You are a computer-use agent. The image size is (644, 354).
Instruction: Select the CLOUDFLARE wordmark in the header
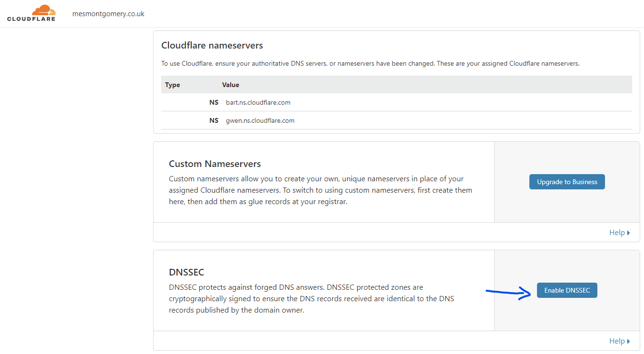coord(30,18)
